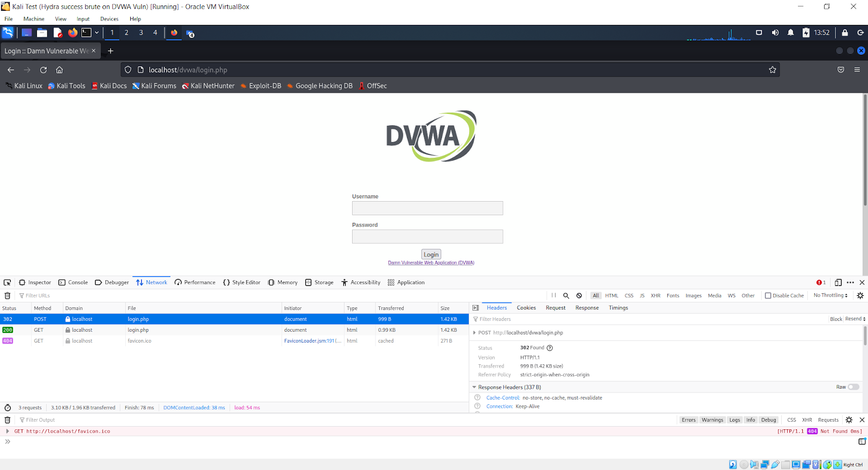The width and height of the screenshot is (868, 470).
Task: Click the DVWA Login button
Action: tap(431, 254)
